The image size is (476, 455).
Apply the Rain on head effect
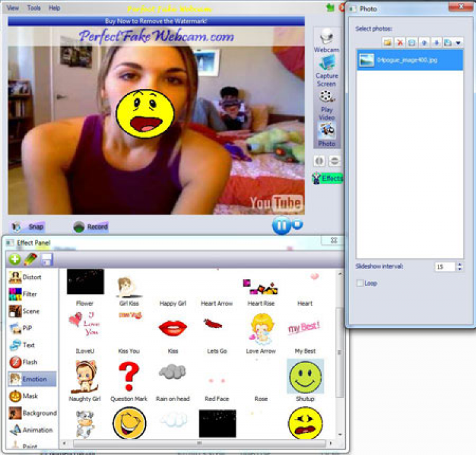[173, 383]
